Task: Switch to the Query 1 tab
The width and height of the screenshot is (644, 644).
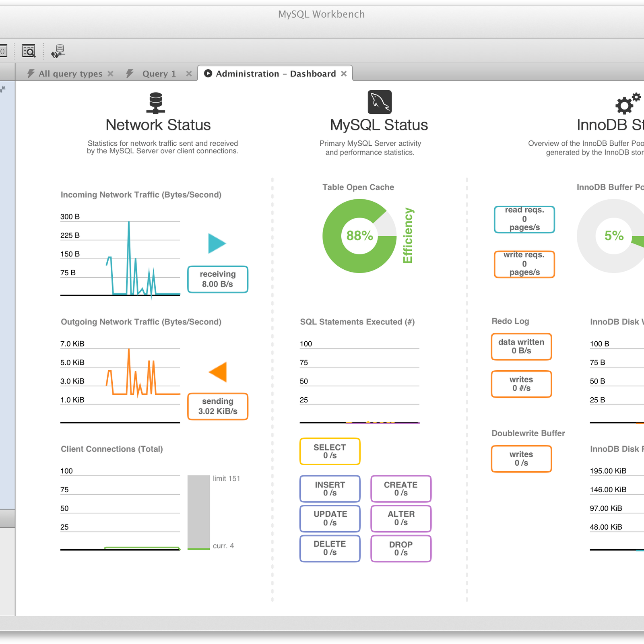Action: coord(159,74)
